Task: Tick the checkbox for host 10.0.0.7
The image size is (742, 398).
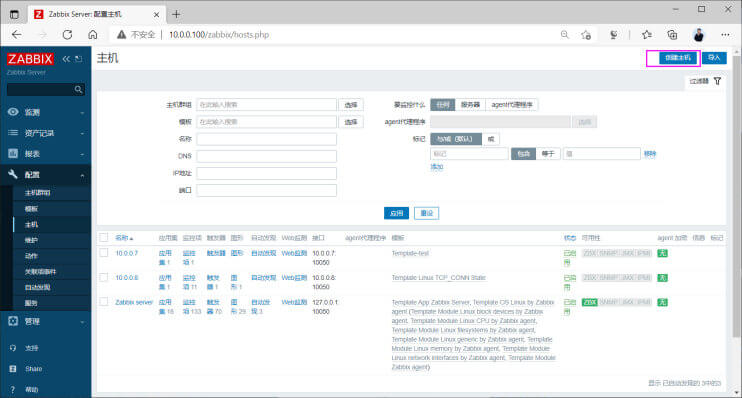Action: tap(104, 253)
